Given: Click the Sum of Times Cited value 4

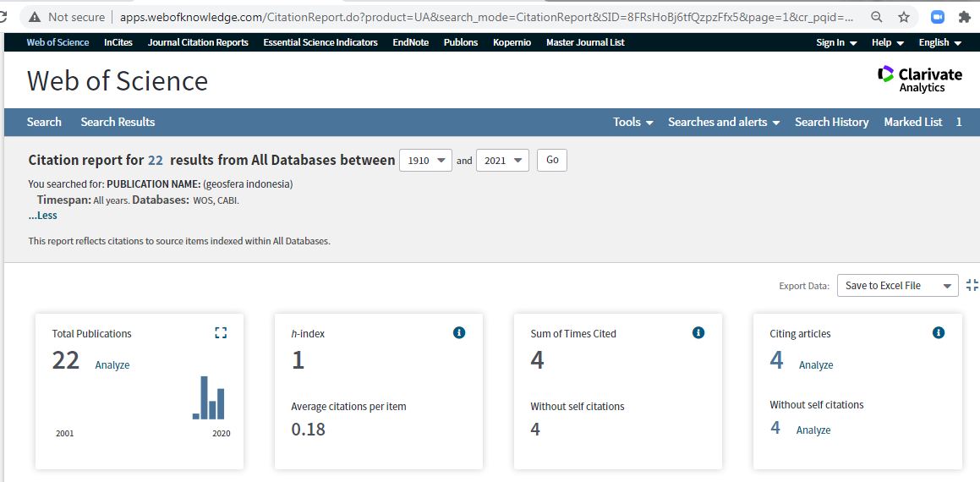Looking at the screenshot, I should click(x=537, y=360).
